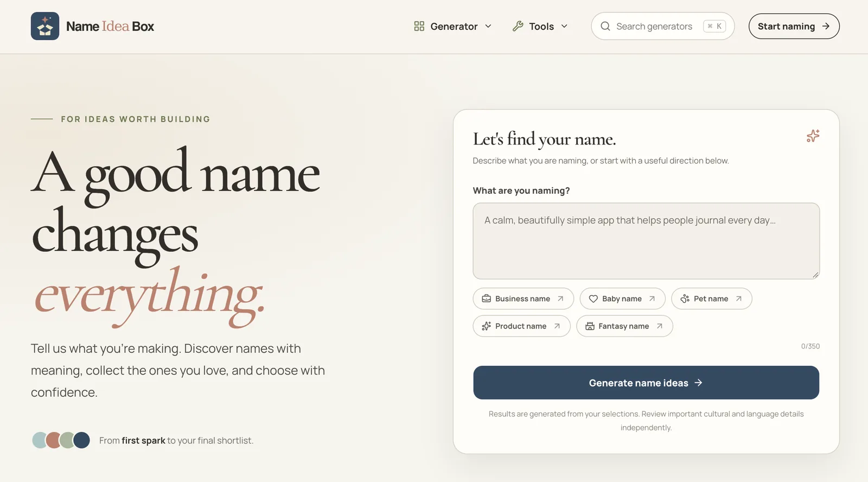Expand the Tools dropdown chevron

(564, 26)
